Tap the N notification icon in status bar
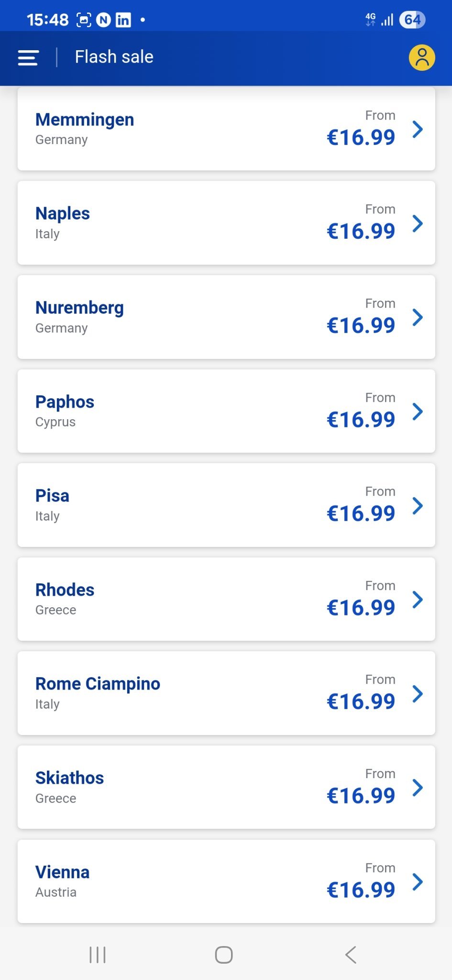Image resolution: width=452 pixels, height=980 pixels. point(103,20)
